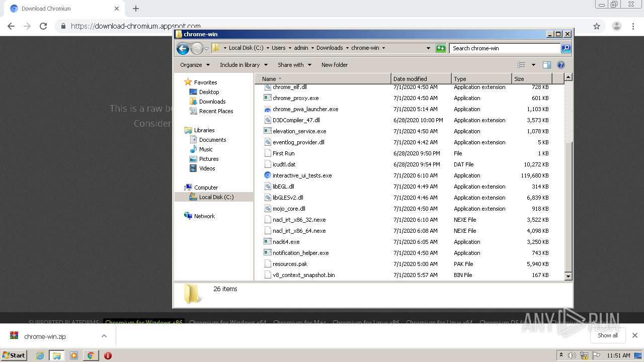Open a new Chrome tab
Screen dimensions: 644x362
coord(136,9)
